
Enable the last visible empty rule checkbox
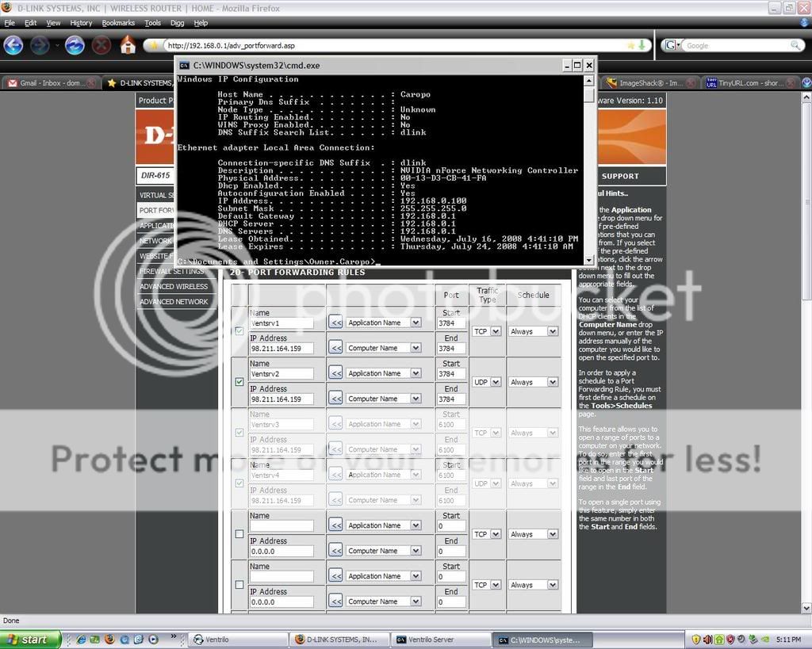(239, 584)
